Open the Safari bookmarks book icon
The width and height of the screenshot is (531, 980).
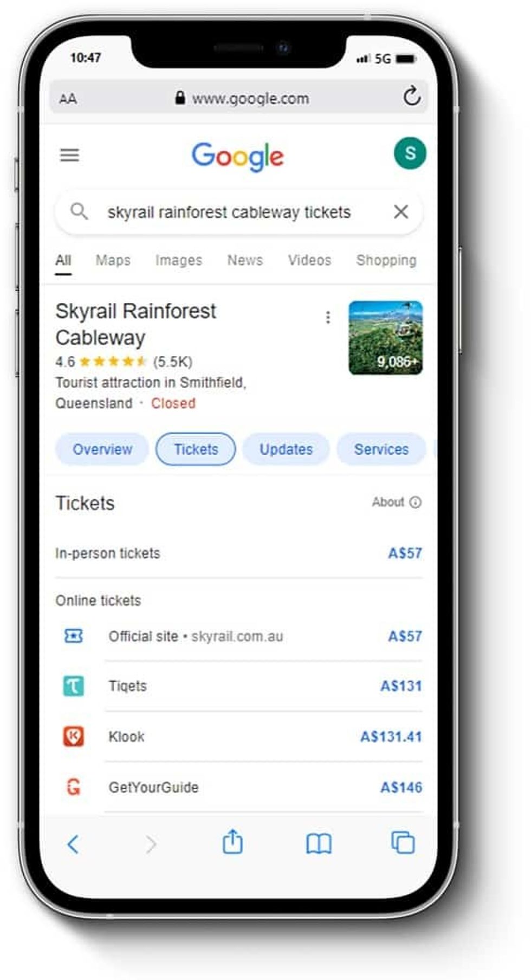click(x=319, y=844)
